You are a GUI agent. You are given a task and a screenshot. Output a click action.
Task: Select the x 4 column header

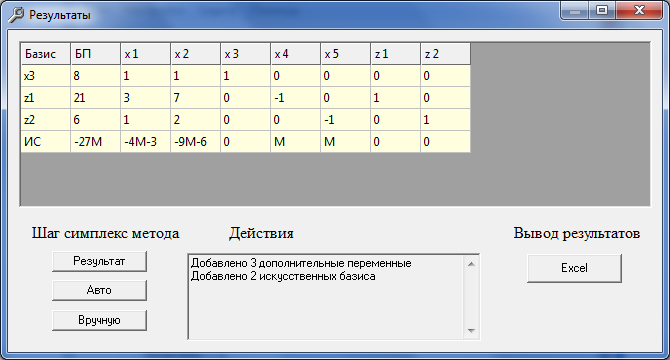(295, 54)
